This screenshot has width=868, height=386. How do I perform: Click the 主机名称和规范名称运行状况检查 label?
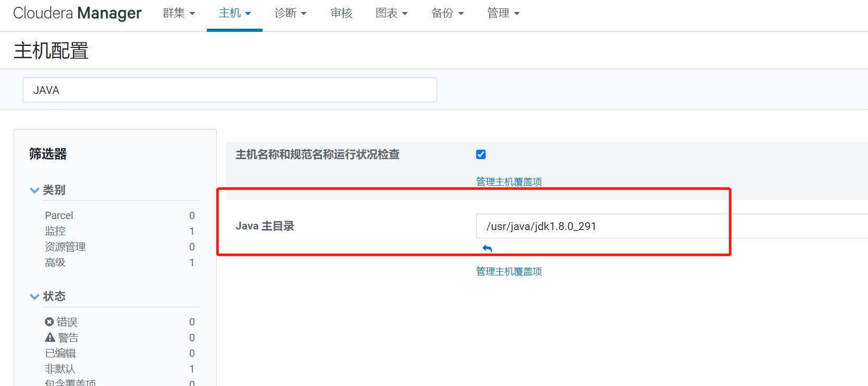[317, 154]
